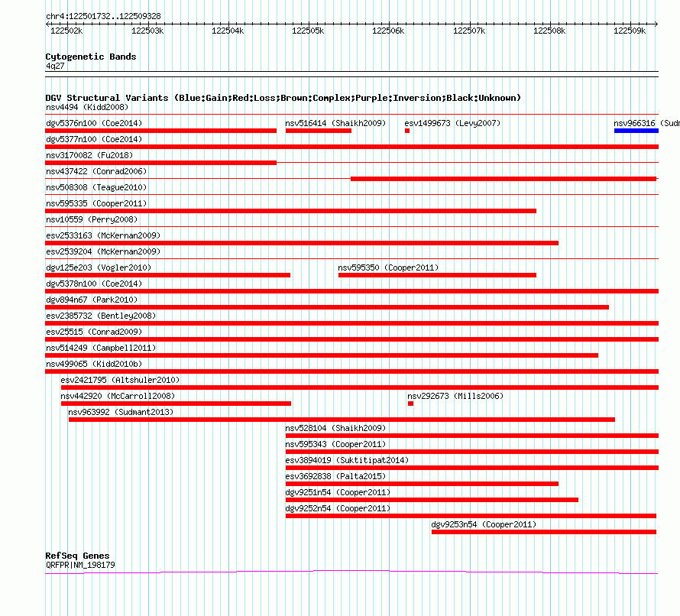Select the small nsv292673 (Mills2006) loss marker
The width and height of the screenshot is (680, 616).
click(x=411, y=404)
